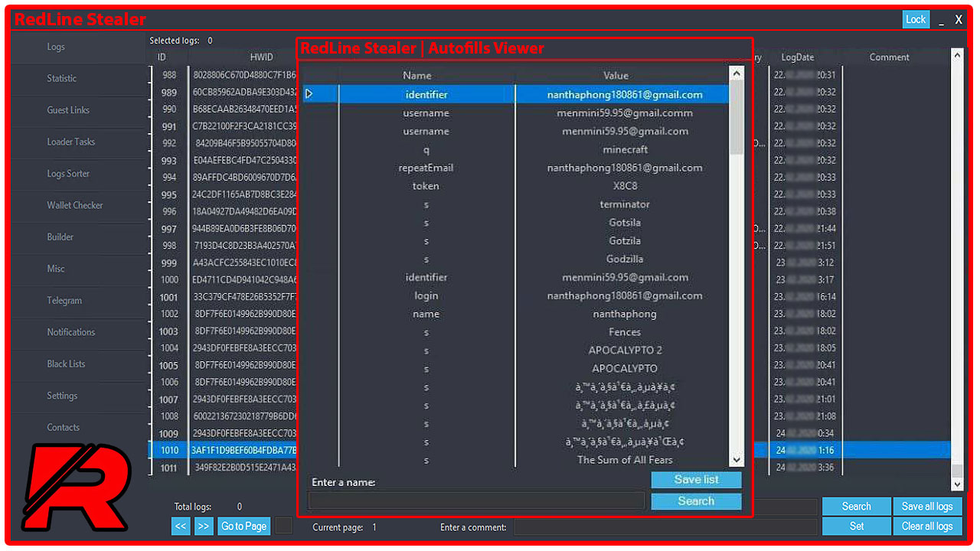Click the next page double-arrow button
The height and width of the screenshot is (551, 980).
coord(203,527)
